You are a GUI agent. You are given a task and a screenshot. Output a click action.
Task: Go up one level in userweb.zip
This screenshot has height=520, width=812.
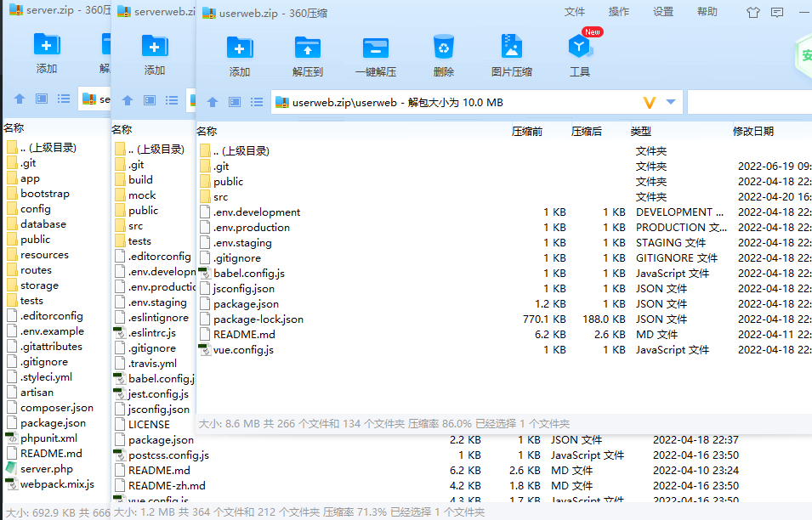(213, 102)
